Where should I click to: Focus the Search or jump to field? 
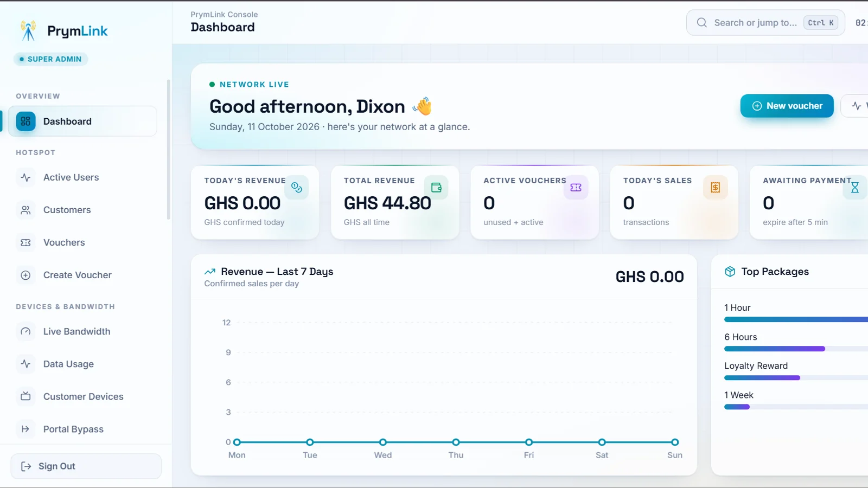tap(765, 23)
